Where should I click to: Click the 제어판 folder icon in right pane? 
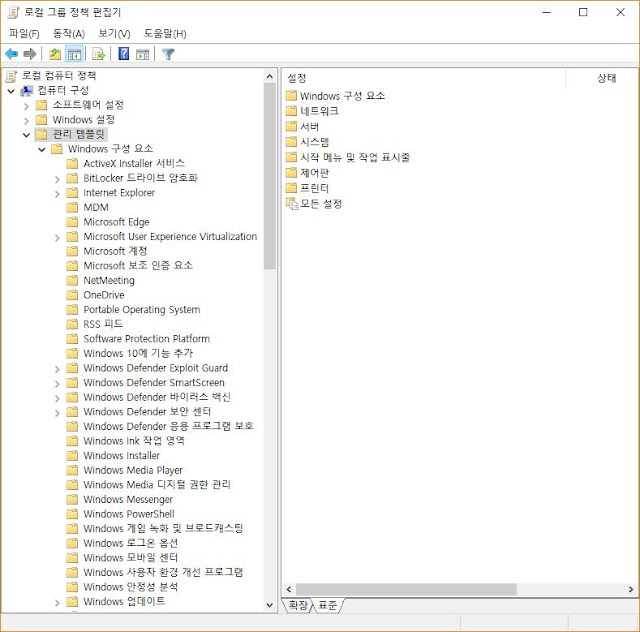pyautogui.click(x=291, y=173)
